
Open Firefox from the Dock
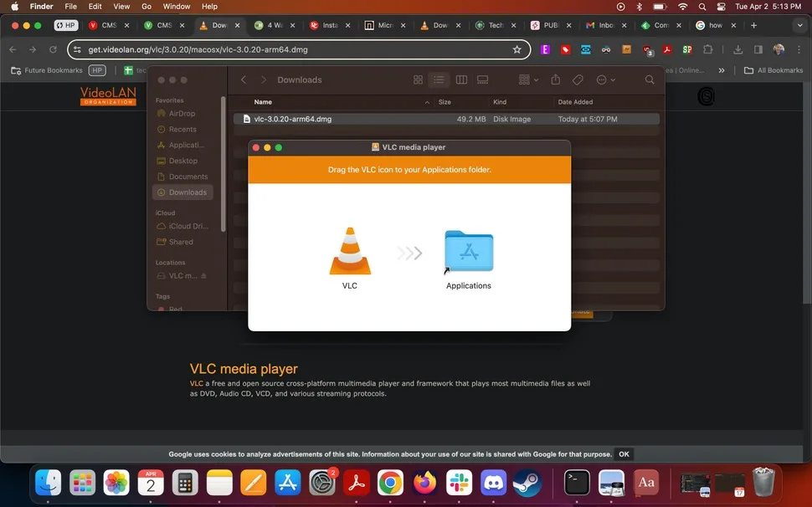pos(424,483)
